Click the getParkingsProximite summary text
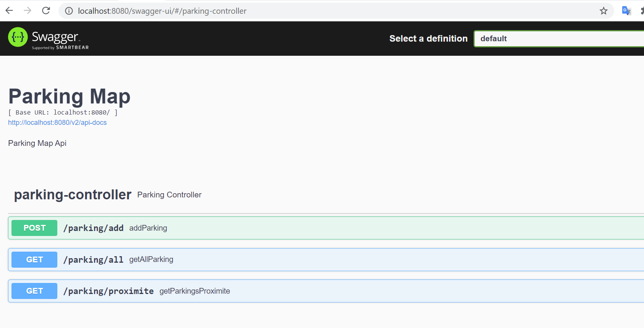 coord(195,291)
